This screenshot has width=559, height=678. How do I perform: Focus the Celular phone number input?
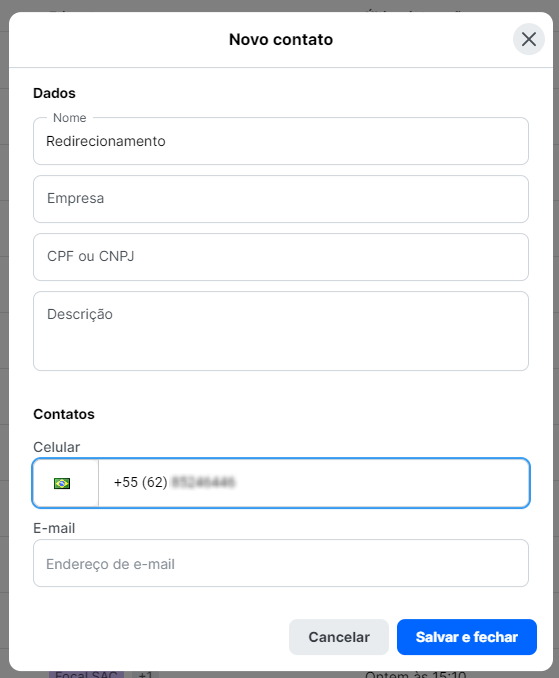tap(313, 483)
